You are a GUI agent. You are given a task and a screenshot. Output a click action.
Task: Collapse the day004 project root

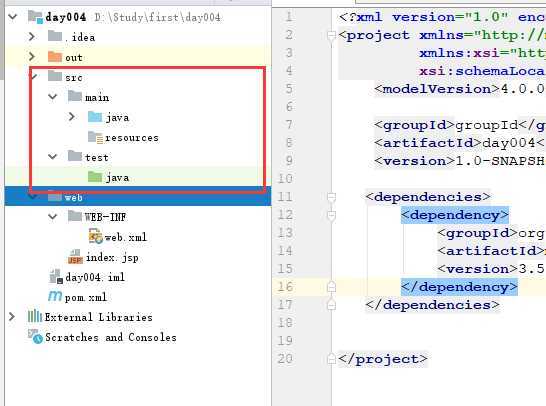click(x=13, y=16)
